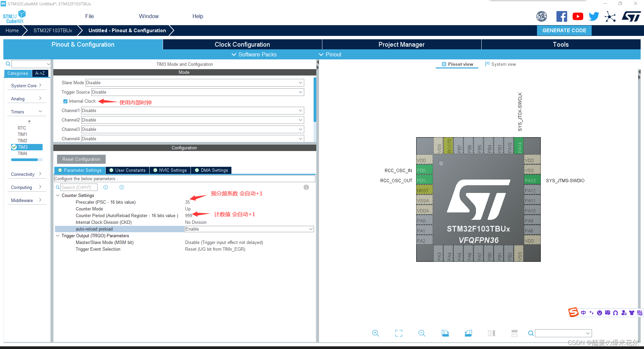Go to next parameter search result
Viewport: 644px width, 349px height.
point(122,187)
